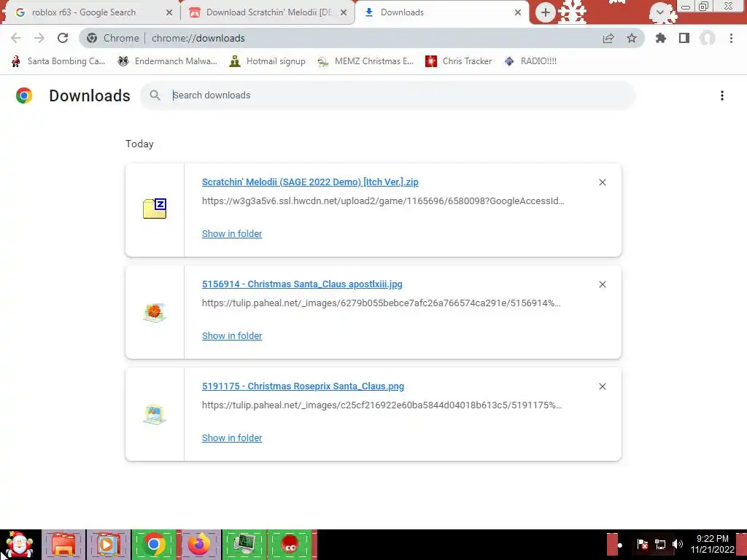Open the Endermanch Malware bookmark

(167, 61)
